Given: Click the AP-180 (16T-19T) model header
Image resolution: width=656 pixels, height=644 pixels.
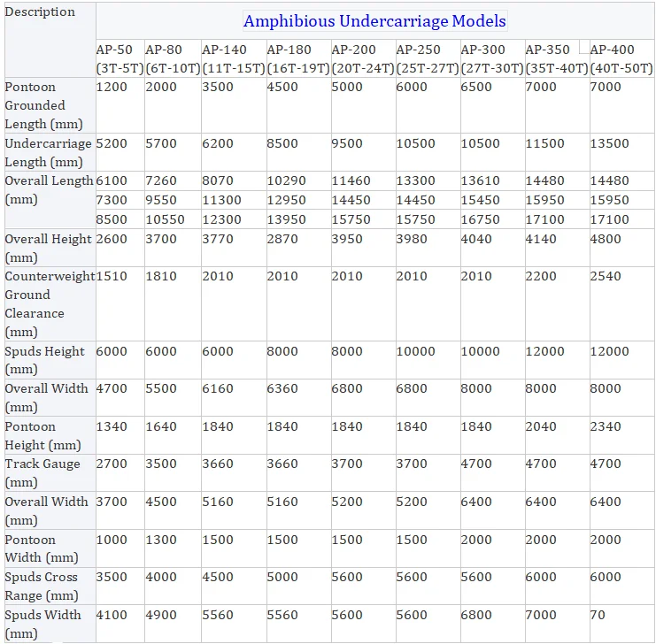Looking at the screenshot, I should pyautogui.click(x=298, y=58).
